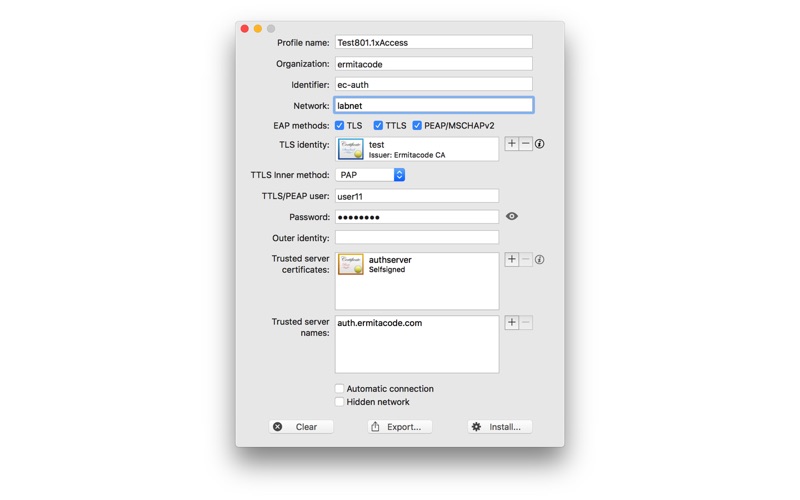Select the test certificate thumbnail
The image size is (800, 500).
(x=351, y=149)
